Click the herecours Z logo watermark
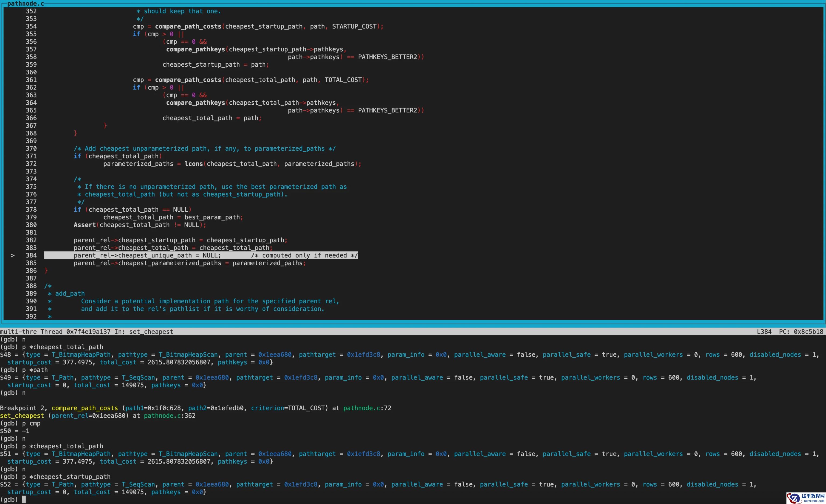 pyautogui.click(x=794, y=498)
